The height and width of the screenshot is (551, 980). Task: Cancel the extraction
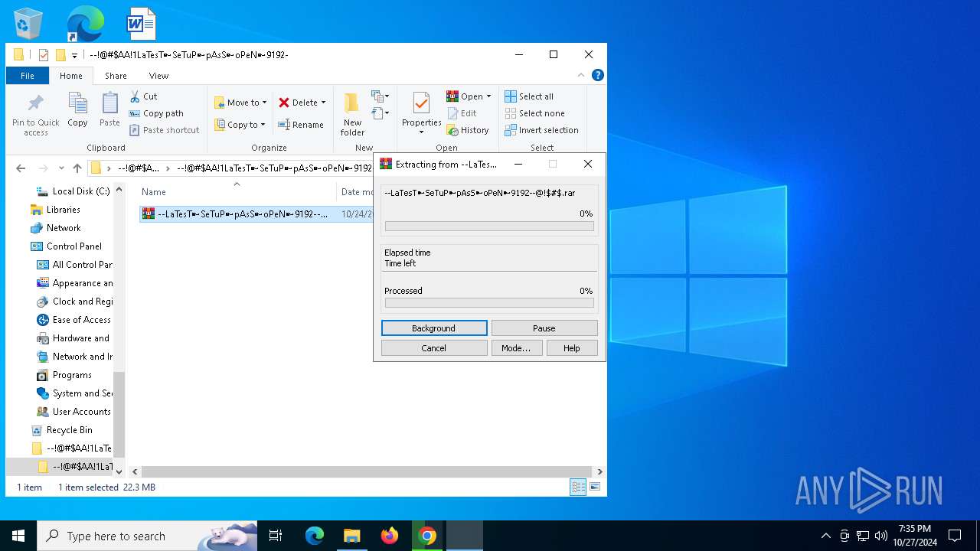(434, 348)
